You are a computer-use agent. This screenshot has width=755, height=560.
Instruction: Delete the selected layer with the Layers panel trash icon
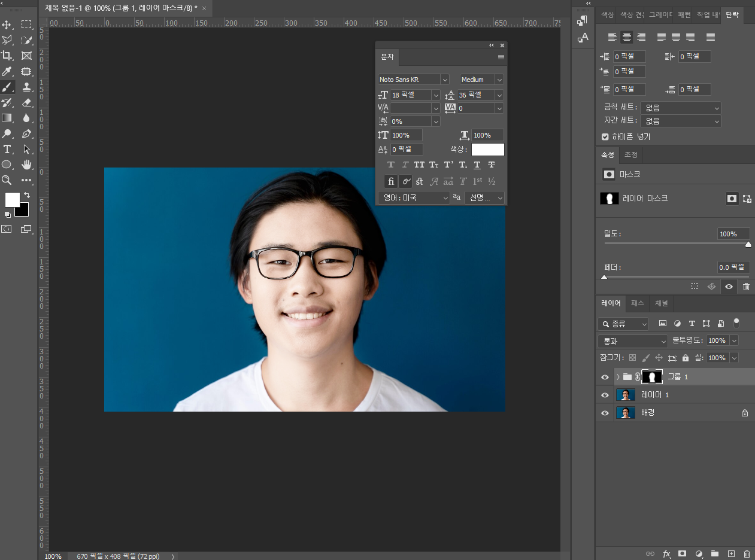(x=747, y=554)
